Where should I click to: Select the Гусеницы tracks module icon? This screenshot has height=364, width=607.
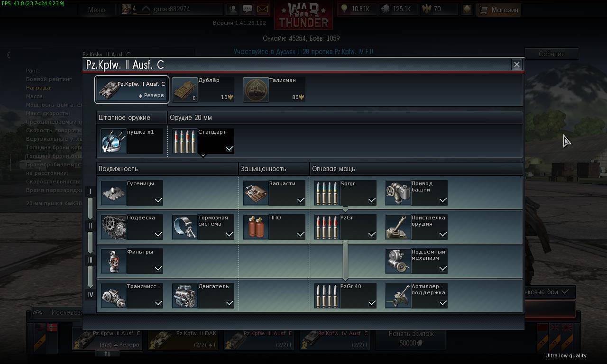[x=114, y=193]
